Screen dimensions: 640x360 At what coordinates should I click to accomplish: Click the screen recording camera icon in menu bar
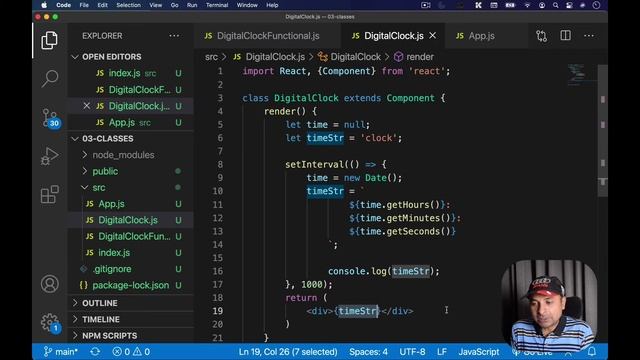coord(426,5)
